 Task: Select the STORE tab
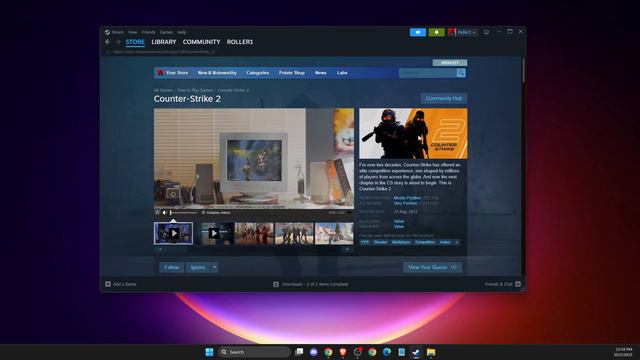click(135, 42)
